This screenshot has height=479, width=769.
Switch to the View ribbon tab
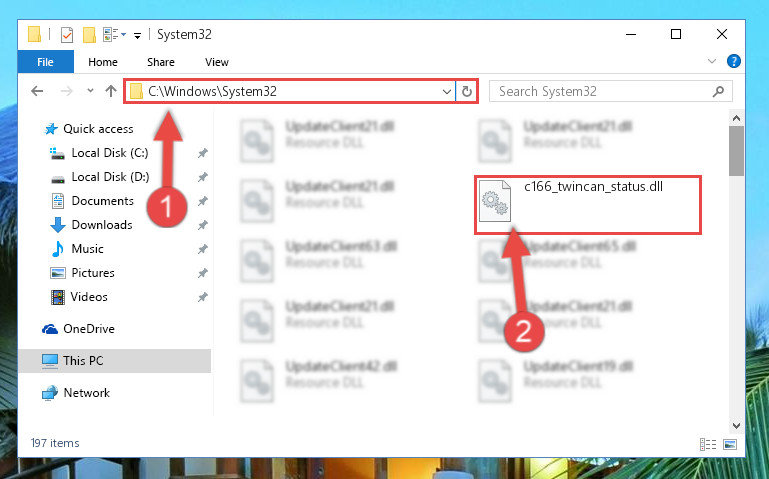(217, 62)
